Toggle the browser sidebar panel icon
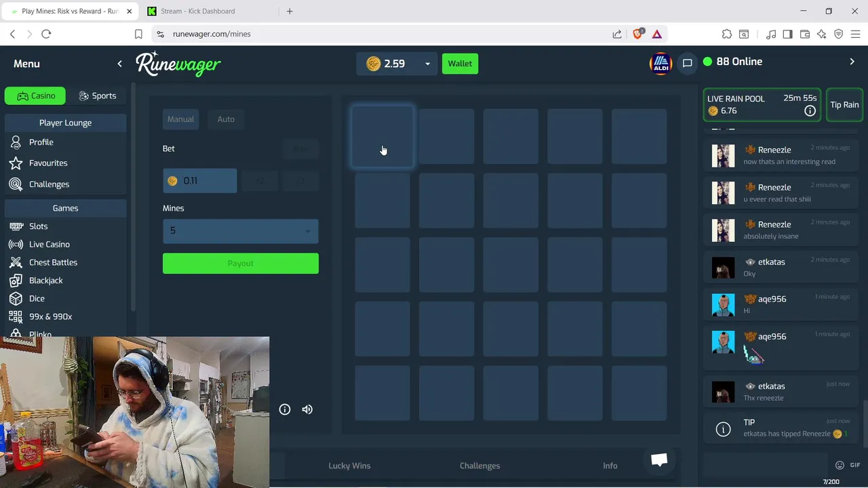The width and height of the screenshot is (868, 488). click(x=787, y=34)
